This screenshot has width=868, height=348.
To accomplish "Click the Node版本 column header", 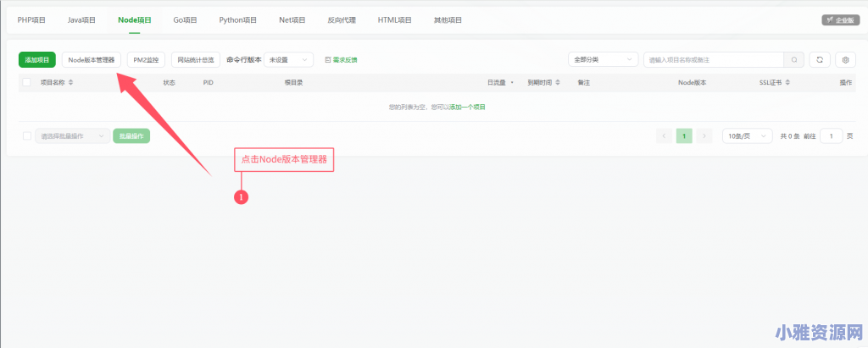I will [692, 82].
